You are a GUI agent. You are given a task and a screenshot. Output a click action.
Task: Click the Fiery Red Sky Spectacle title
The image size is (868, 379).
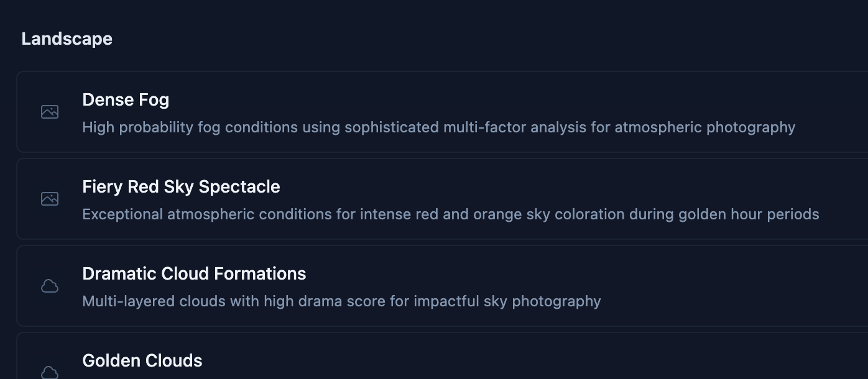[181, 186]
